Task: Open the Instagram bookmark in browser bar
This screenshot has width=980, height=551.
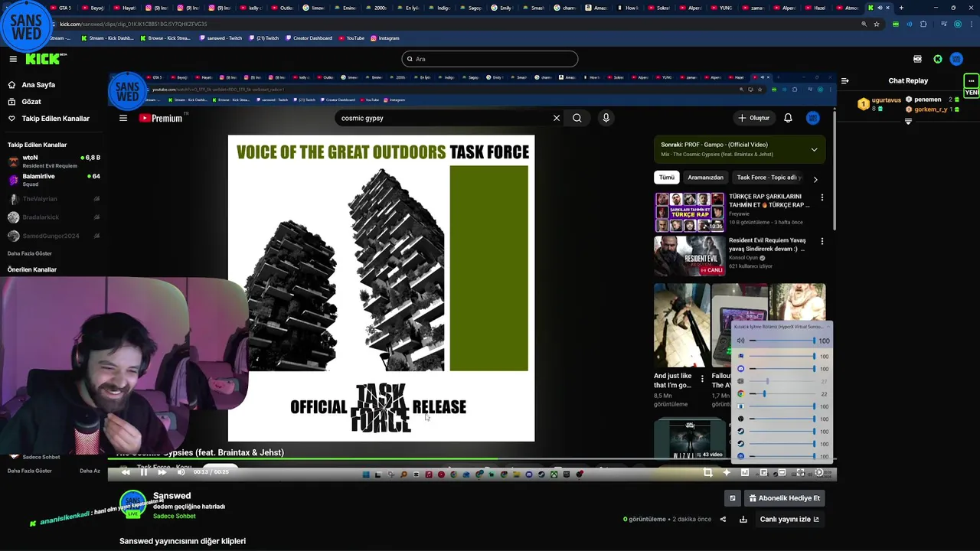Action: [384, 38]
